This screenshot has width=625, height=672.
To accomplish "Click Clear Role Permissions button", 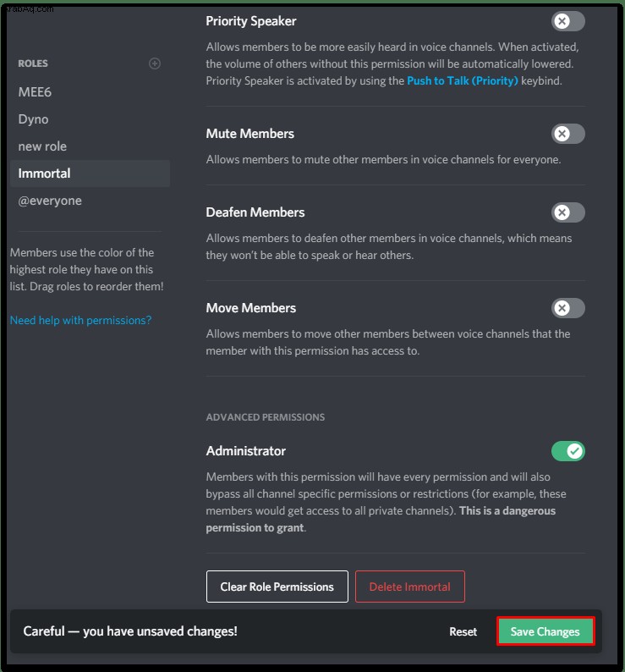I will click(277, 587).
